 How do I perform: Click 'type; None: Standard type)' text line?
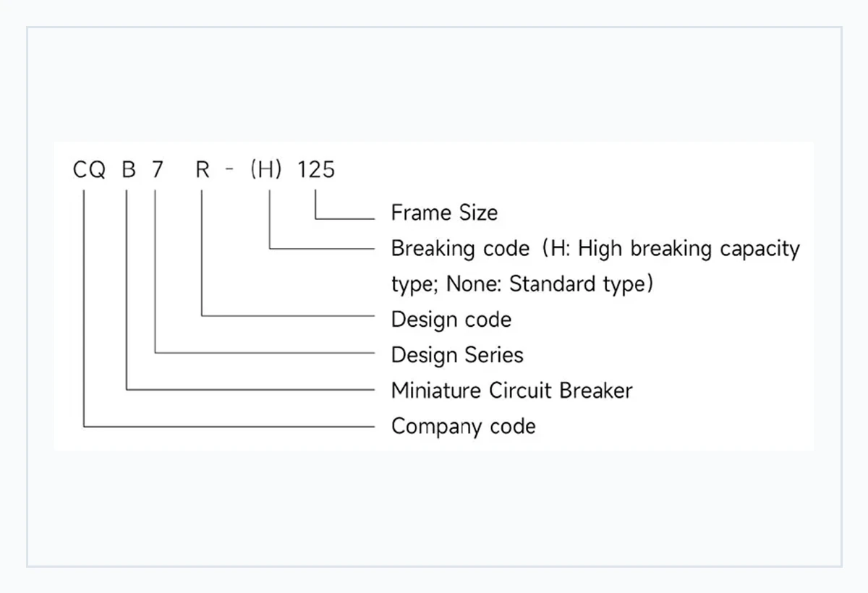pos(522,284)
